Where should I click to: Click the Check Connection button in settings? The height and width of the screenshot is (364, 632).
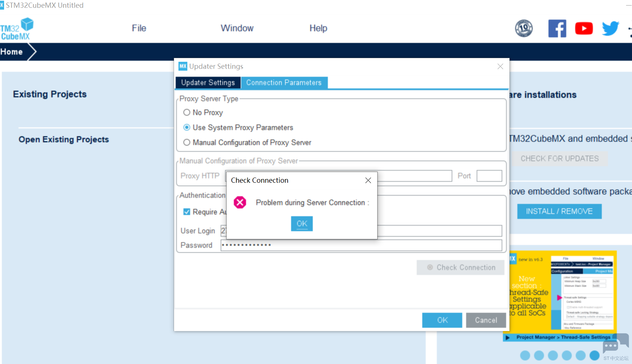[x=461, y=267]
